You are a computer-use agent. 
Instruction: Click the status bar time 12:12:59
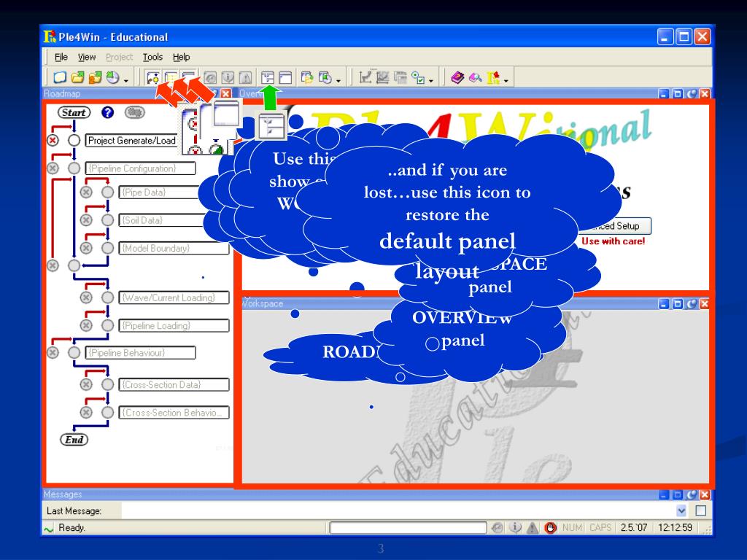[x=675, y=528]
